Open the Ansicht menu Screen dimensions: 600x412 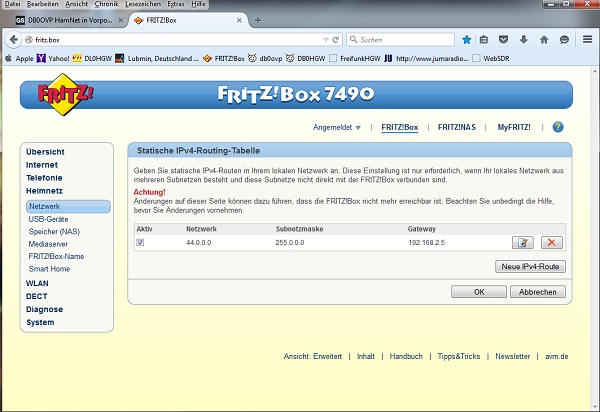[77, 4]
